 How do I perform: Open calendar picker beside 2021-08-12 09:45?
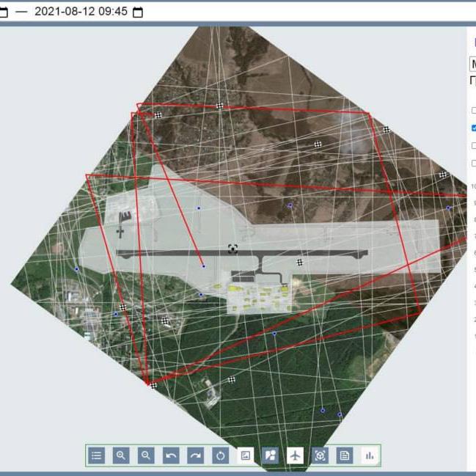pyautogui.click(x=138, y=12)
